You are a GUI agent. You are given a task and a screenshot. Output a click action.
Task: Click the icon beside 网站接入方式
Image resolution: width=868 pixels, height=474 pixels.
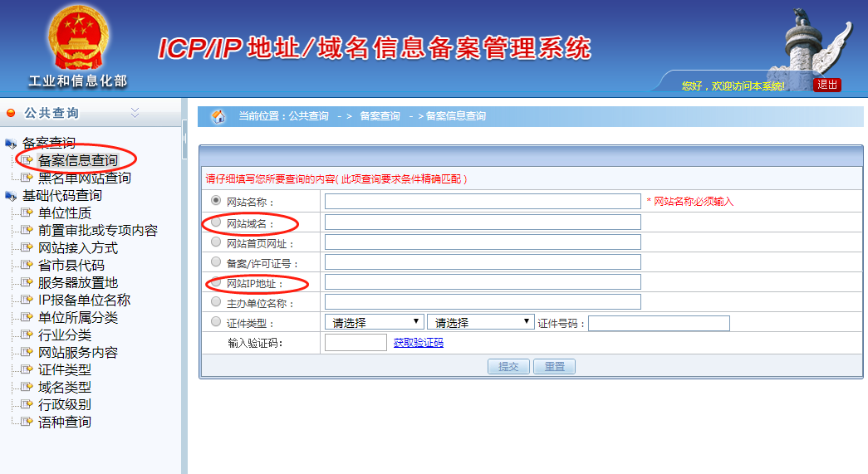point(27,247)
